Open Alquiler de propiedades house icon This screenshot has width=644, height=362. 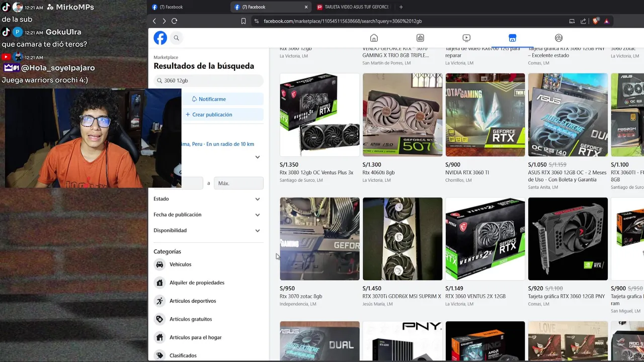pyautogui.click(x=159, y=283)
